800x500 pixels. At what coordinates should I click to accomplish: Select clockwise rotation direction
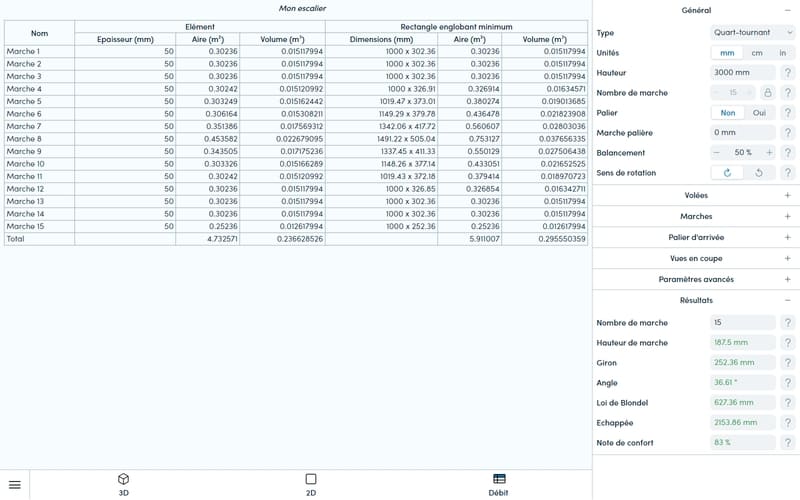click(728, 173)
